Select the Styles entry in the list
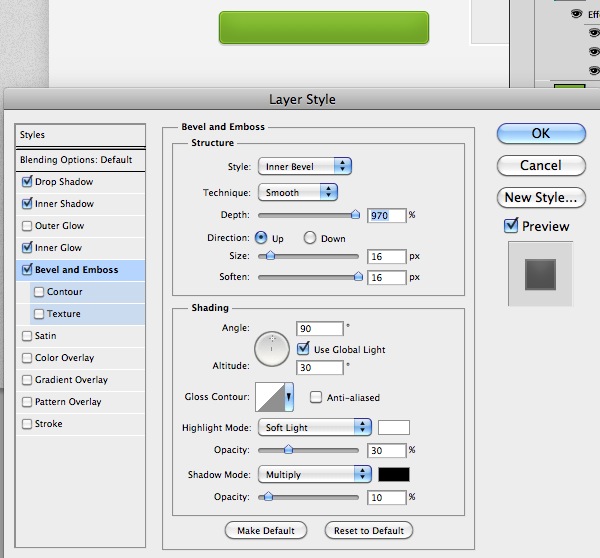Image resolution: width=600 pixels, height=558 pixels. 80,135
